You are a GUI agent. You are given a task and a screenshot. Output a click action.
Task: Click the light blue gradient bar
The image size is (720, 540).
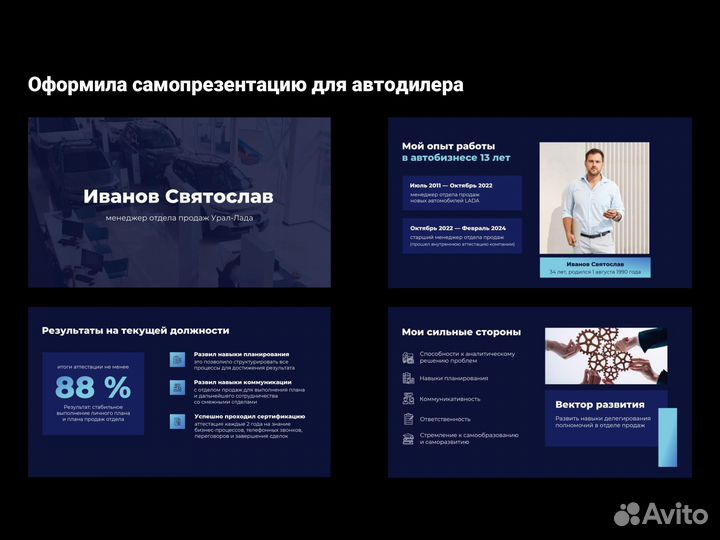click(x=668, y=437)
